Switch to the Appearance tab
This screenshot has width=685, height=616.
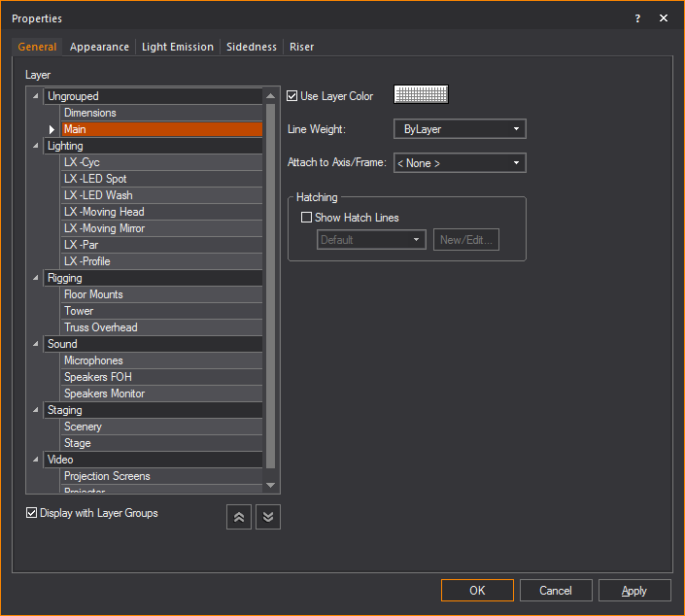[99, 47]
